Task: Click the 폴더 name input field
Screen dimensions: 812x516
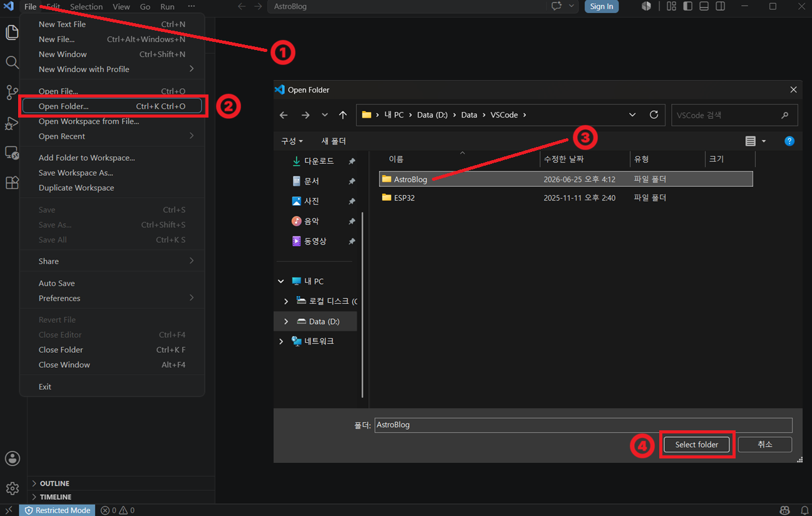Action: coord(583,425)
